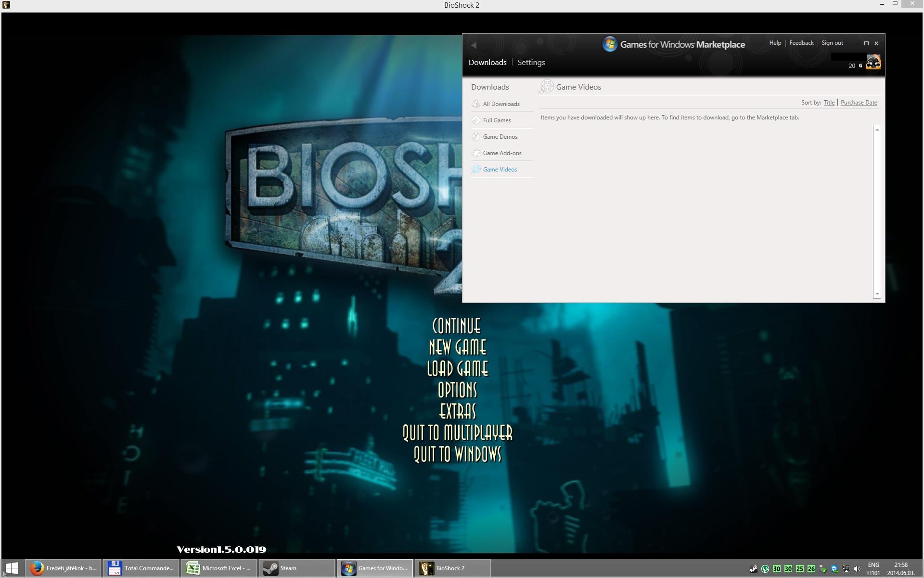Screen dimensions: 924x578
Task: Switch to Firefox in the taskbar
Action: point(63,568)
